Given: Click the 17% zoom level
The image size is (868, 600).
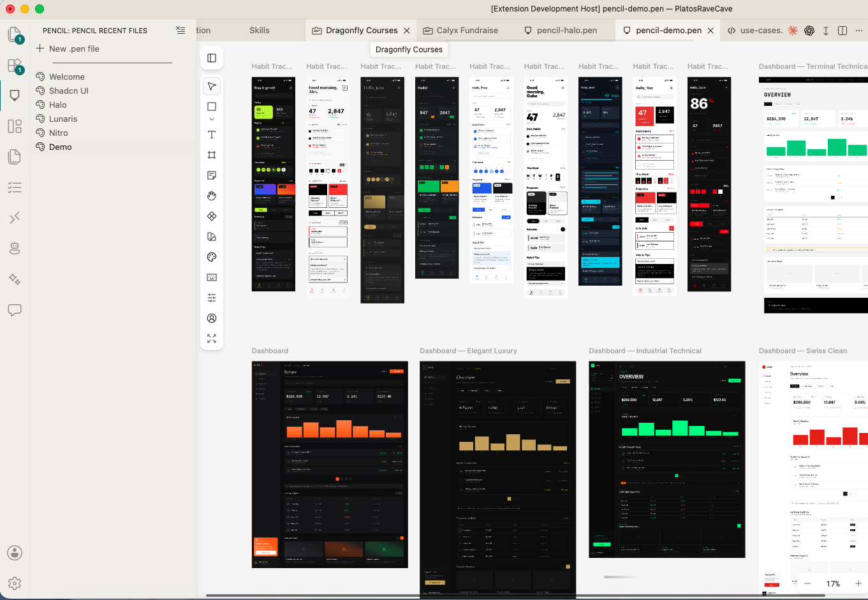Looking at the screenshot, I should [x=833, y=583].
